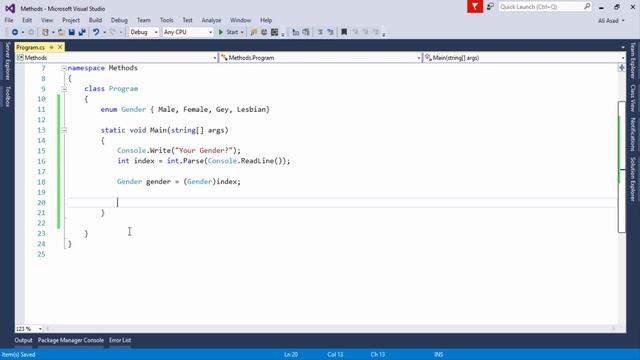Viewport: 640px width, 360px height.
Task: Open the Notifications side tab
Action: (x=633, y=134)
